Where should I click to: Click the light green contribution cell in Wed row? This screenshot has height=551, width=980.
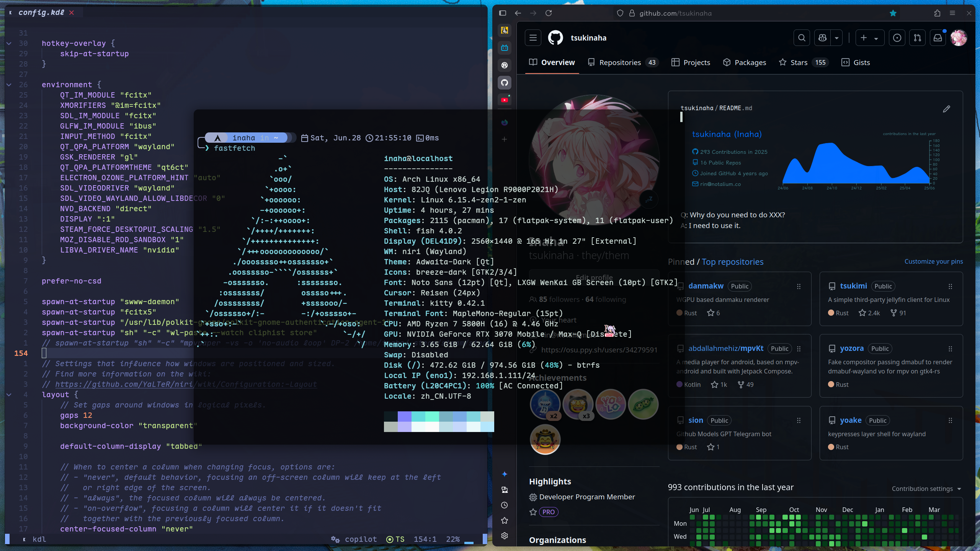pyautogui.click(x=924, y=537)
